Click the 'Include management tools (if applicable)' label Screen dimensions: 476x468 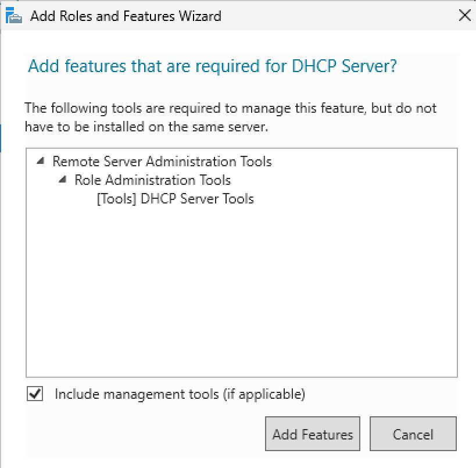(x=180, y=394)
